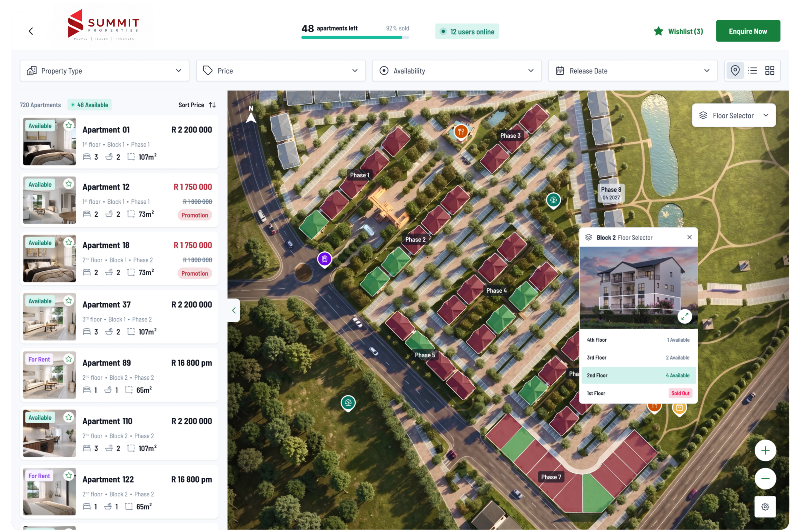
Task: Switch to list view icon
Action: tap(752, 71)
